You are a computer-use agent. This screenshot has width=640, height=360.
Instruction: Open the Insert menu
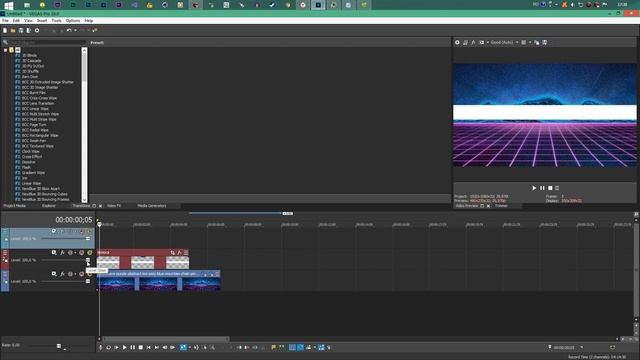point(42,20)
